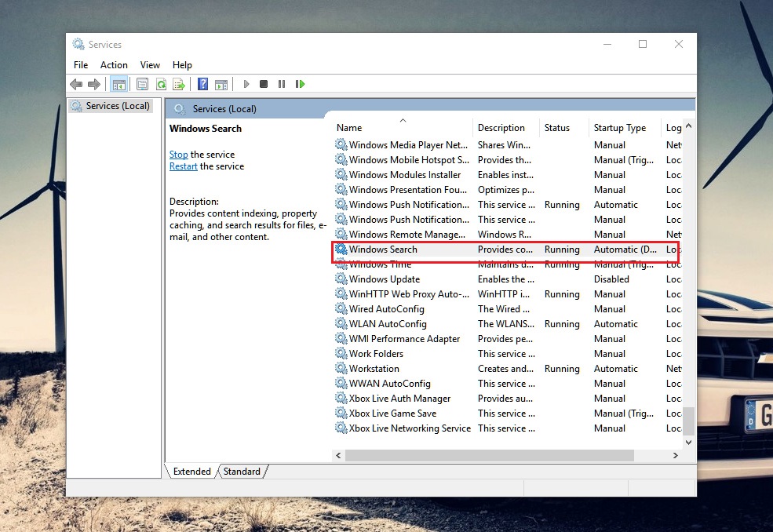This screenshot has height=532, width=773.
Task: Click the Refresh toolbar icon
Action: (x=161, y=84)
